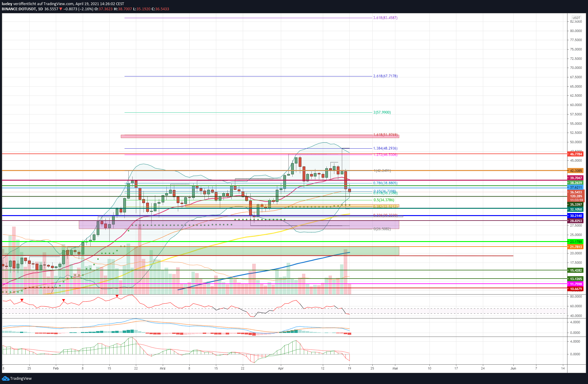Image resolution: width=588 pixels, height=384 pixels.
Task: Select the crimson 39.7047 price tag
Action: 576,178
